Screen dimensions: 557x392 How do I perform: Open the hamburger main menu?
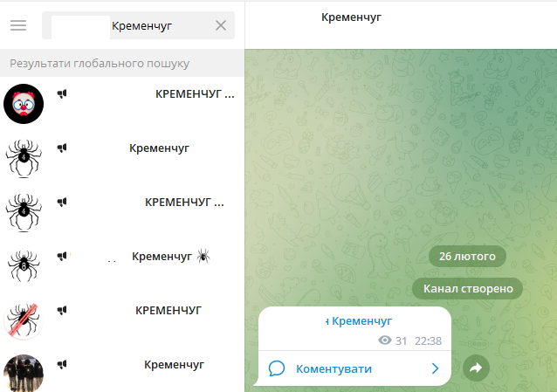pyautogui.click(x=18, y=25)
